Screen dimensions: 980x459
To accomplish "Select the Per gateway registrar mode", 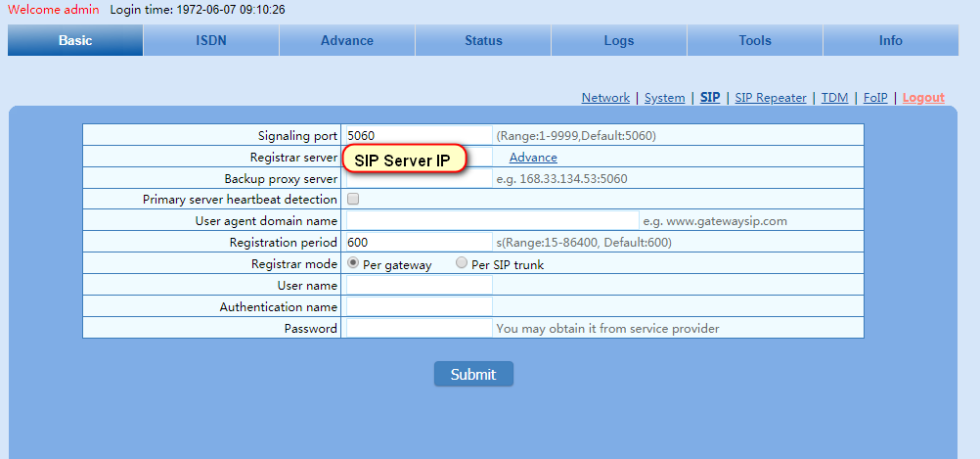I will [353, 263].
